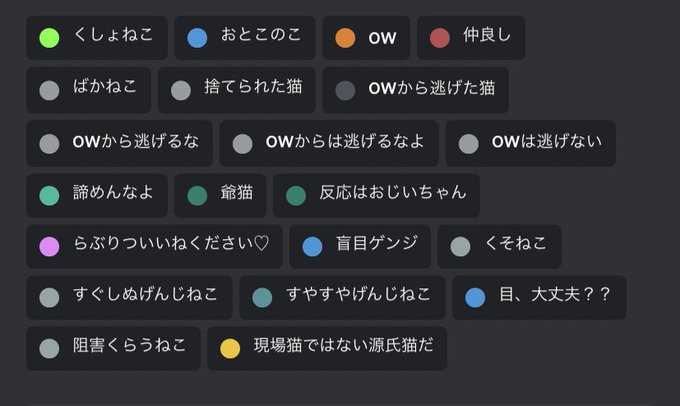680x406 pixels.
Task: Click the 反応はおじいちゃん role chip
Action: 376,195
